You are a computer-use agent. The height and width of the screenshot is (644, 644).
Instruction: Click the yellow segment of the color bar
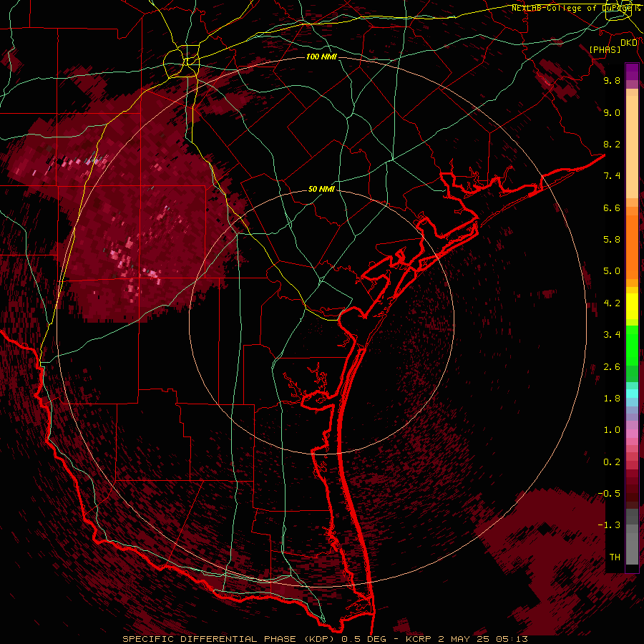pyautogui.click(x=632, y=306)
